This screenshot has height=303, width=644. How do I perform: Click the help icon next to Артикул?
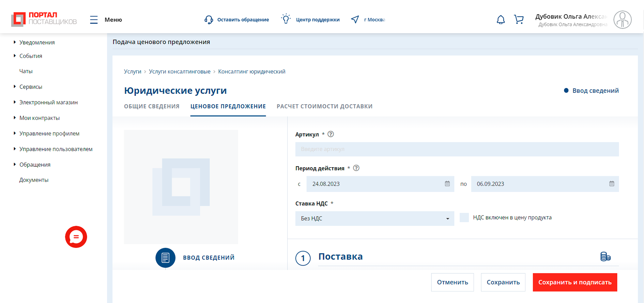point(331,134)
